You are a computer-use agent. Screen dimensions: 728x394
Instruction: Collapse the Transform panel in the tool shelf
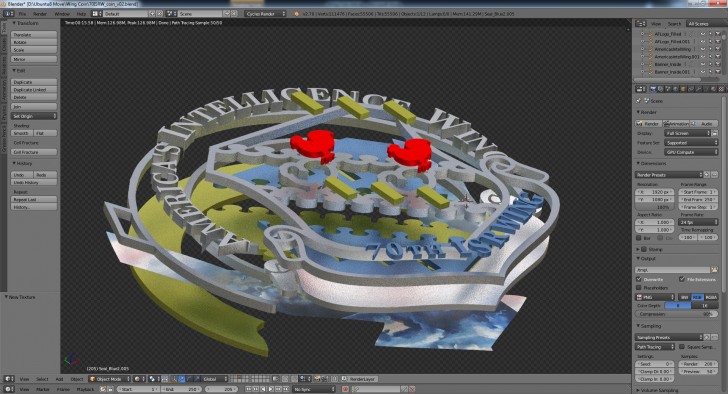[x=14, y=23]
